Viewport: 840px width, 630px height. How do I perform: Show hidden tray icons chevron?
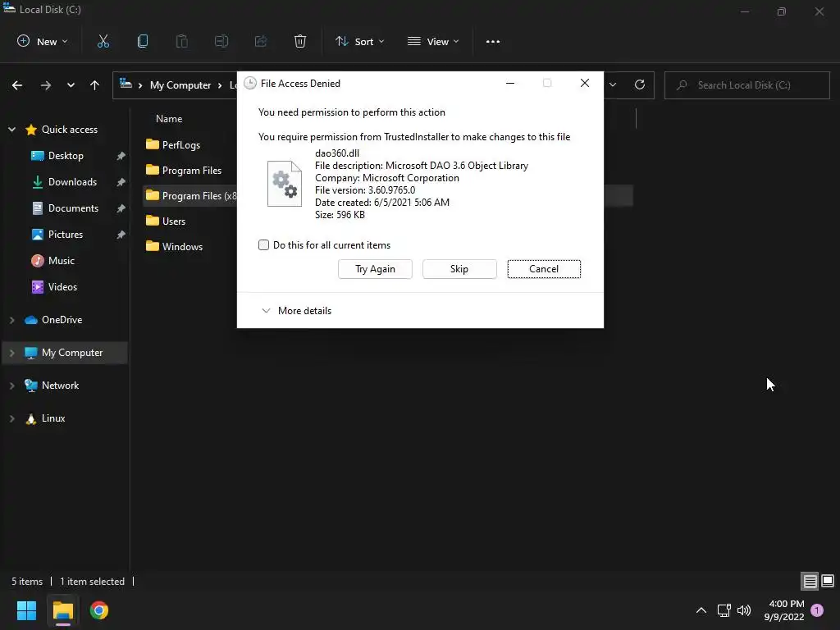(x=701, y=610)
